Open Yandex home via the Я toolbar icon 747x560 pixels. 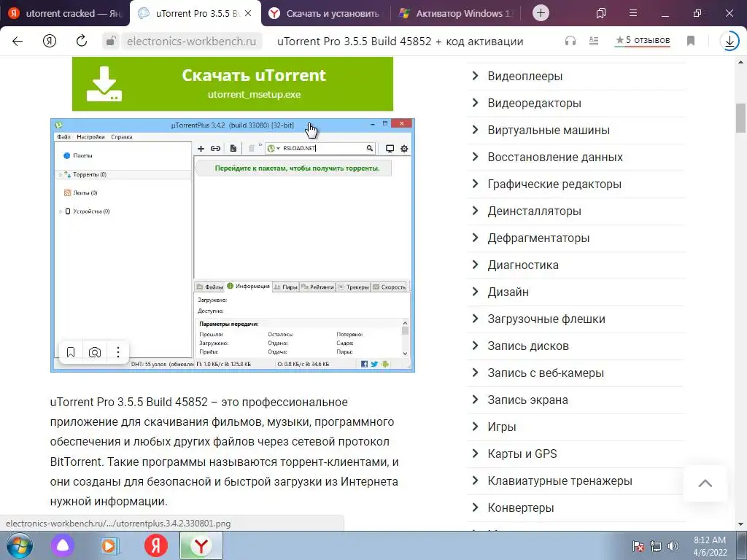point(50,41)
